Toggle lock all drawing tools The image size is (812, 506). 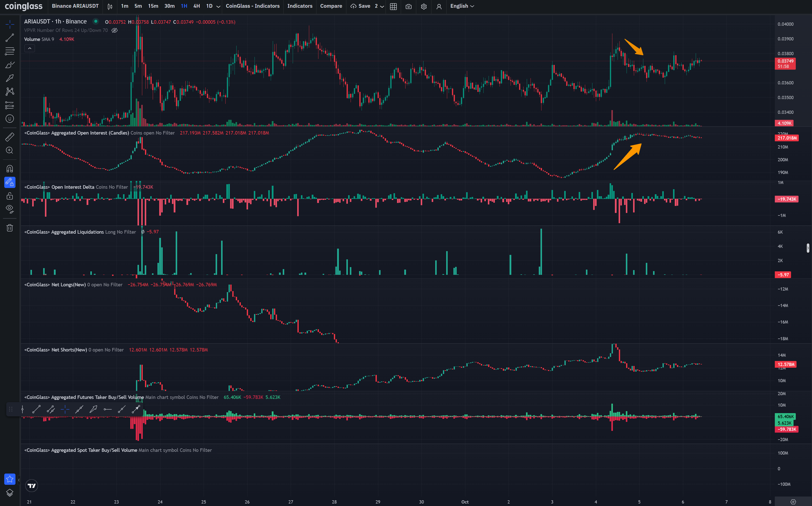[10, 196]
